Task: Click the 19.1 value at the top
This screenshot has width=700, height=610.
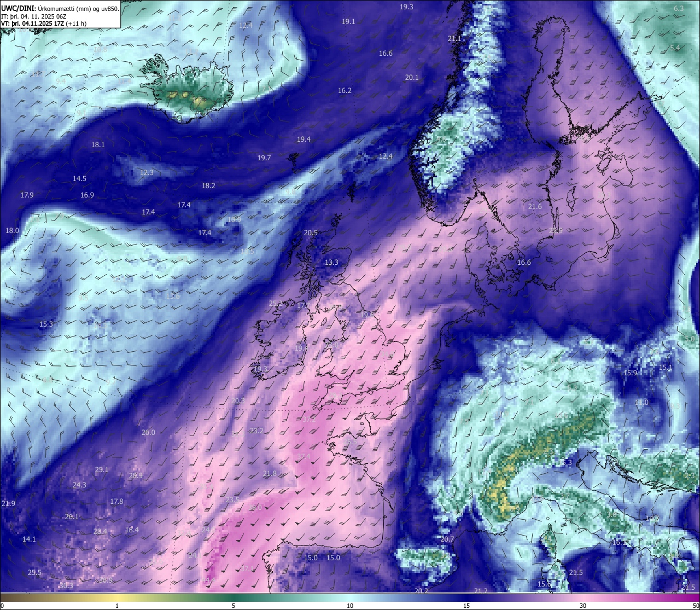Action: click(x=348, y=21)
